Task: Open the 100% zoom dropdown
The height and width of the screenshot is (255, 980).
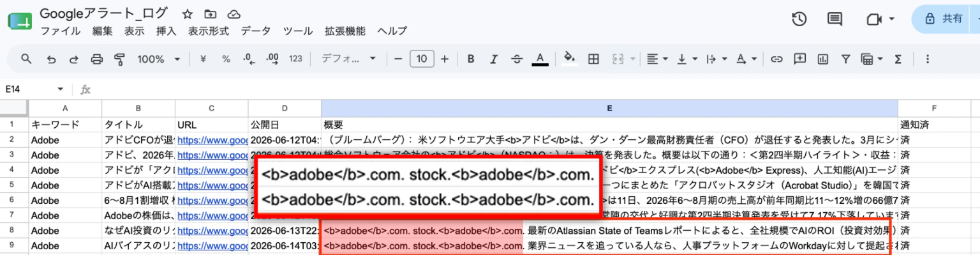Action: (x=159, y=59)
